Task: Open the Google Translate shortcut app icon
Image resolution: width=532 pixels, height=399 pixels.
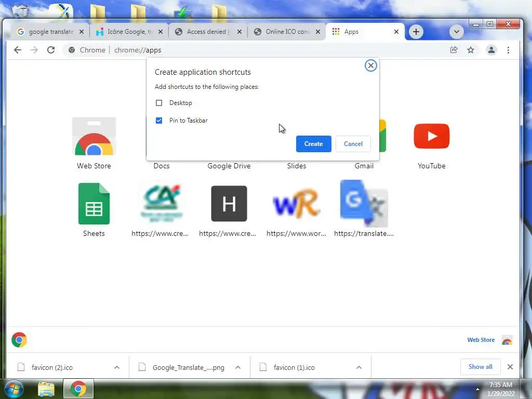Action: click(364, 204)
